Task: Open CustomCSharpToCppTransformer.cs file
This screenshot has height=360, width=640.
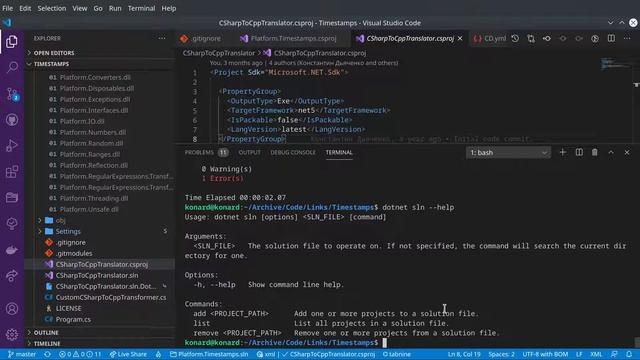Action: pos(111,297)
